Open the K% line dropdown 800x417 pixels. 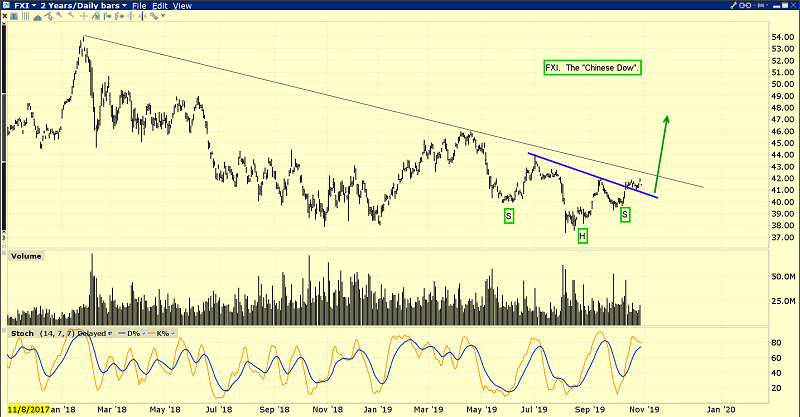pyautogui.click(x=172, y=333)
